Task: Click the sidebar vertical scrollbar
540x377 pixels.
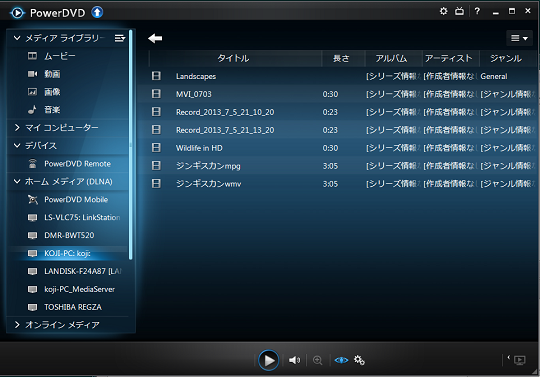Action: point(131,145)
